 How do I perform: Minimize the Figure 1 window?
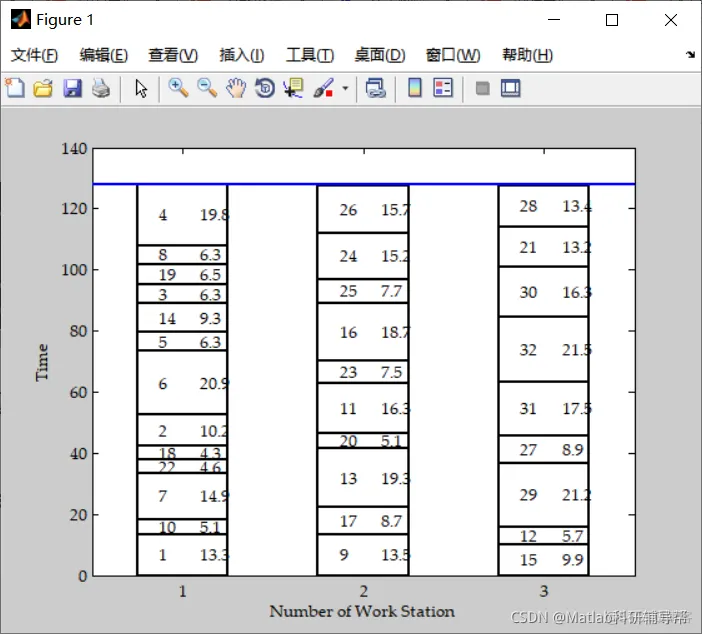click(x=554, y=20)
